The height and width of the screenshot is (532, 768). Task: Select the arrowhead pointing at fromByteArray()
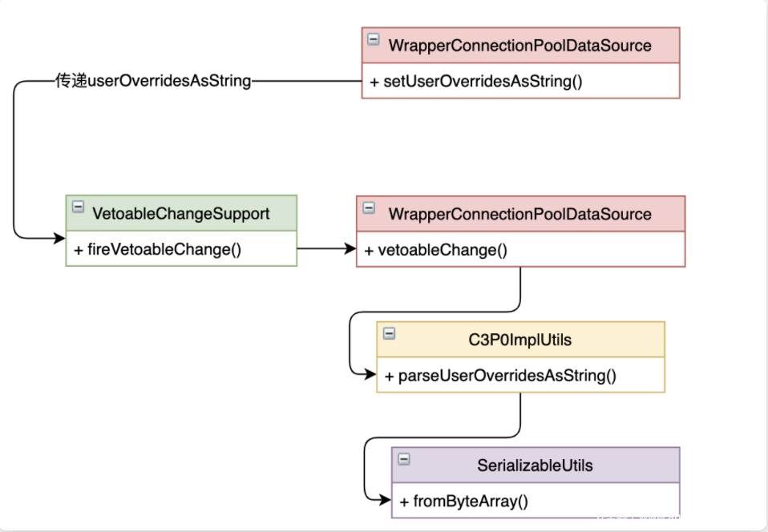[x=385, y=500]
